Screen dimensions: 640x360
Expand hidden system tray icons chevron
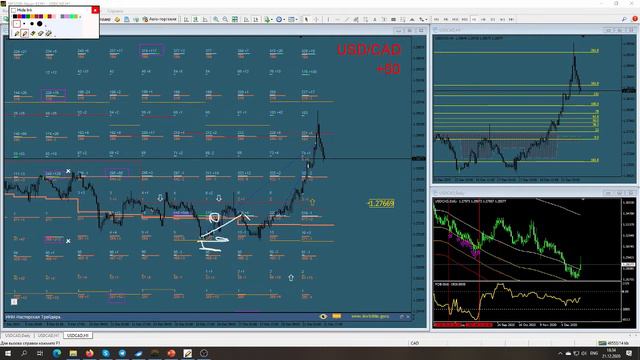(x=560, y=353)
